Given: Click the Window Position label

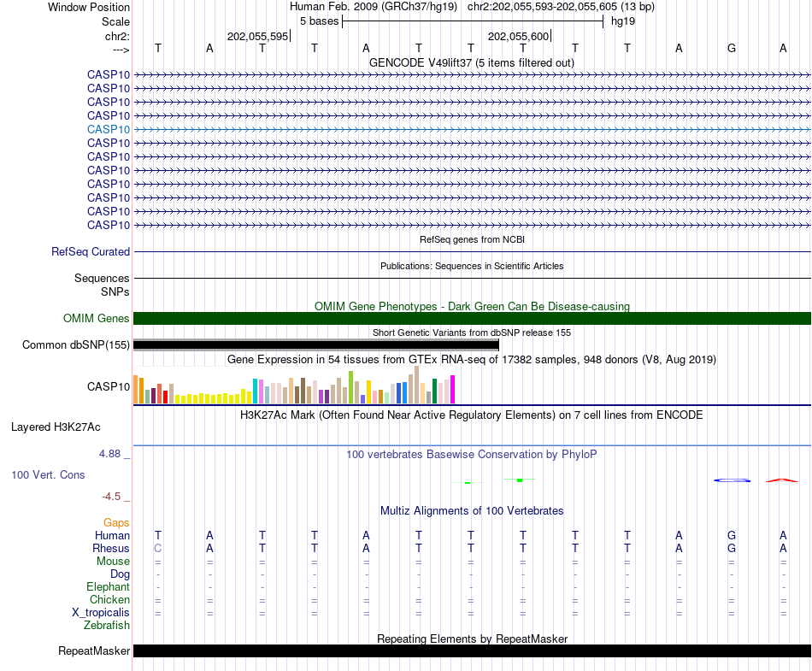Looking at the screenshot, I should pyautogui.click(x=89, y=7).
